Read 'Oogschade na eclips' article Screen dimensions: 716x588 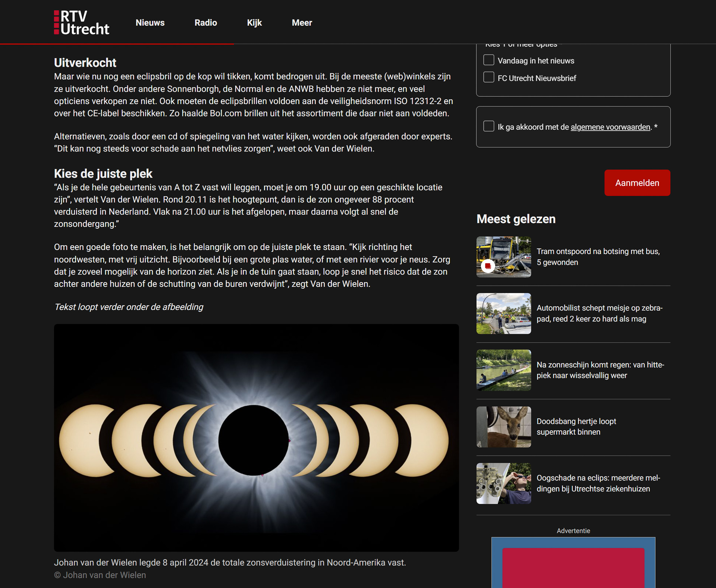coord(598,483)
